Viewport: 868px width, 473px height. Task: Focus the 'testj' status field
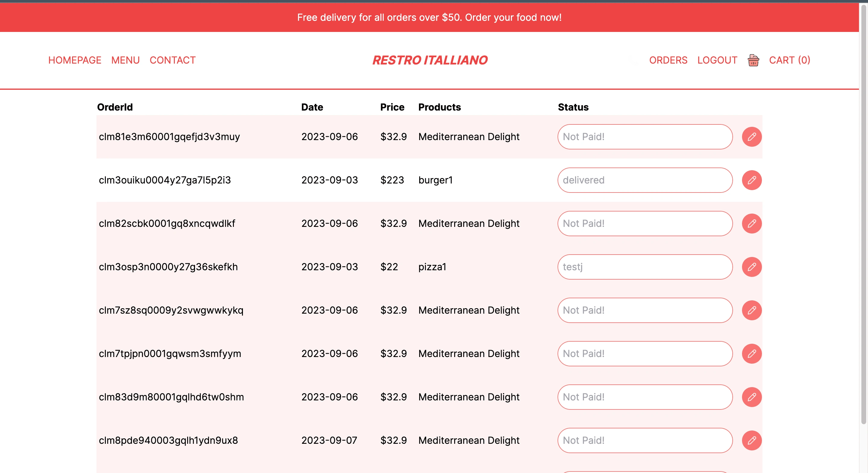click(645, 267)
